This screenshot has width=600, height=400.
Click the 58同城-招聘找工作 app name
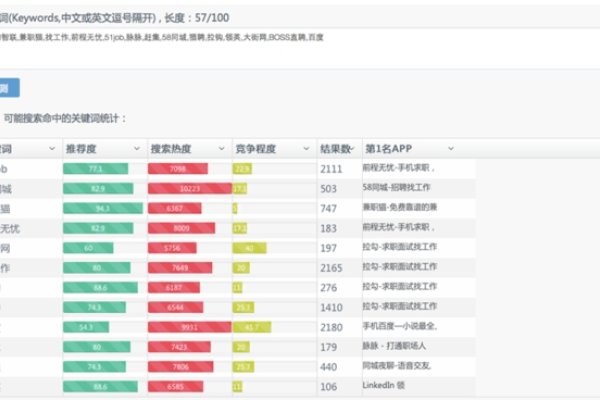pos(396,187)
